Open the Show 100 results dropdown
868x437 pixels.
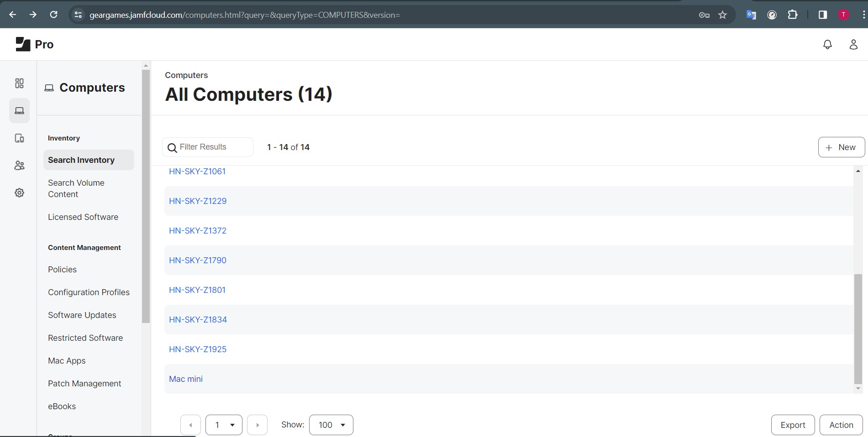[331, 425]
